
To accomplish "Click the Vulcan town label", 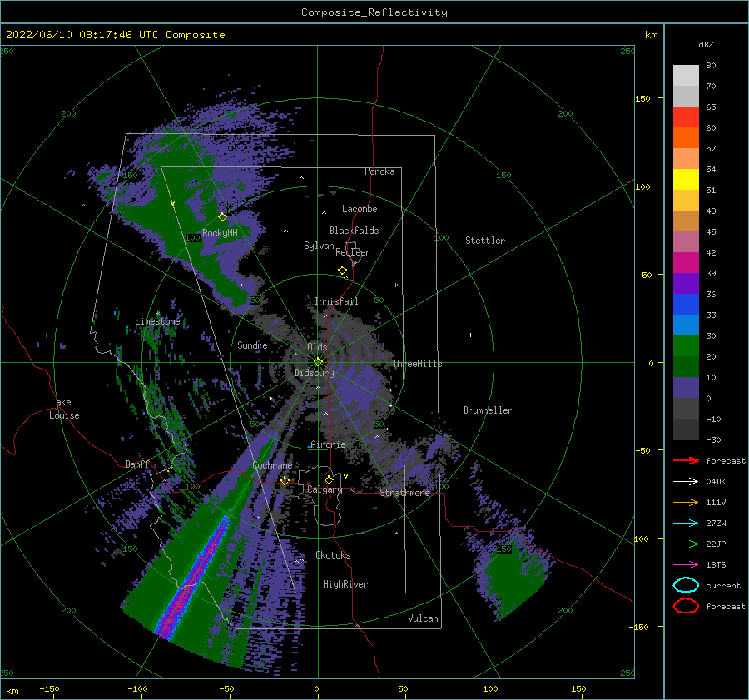I will [x=424, y=618].
